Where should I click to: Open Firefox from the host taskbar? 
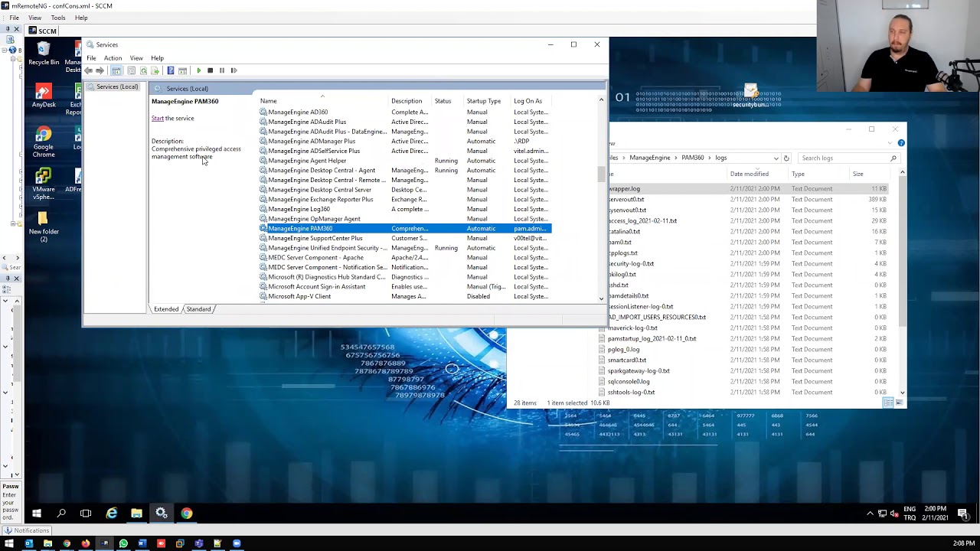[86, 544]
